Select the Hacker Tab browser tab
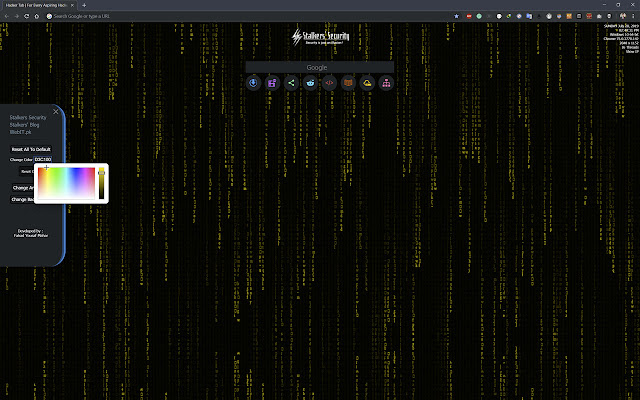This screenshot has height=400, width=640. 38,5
